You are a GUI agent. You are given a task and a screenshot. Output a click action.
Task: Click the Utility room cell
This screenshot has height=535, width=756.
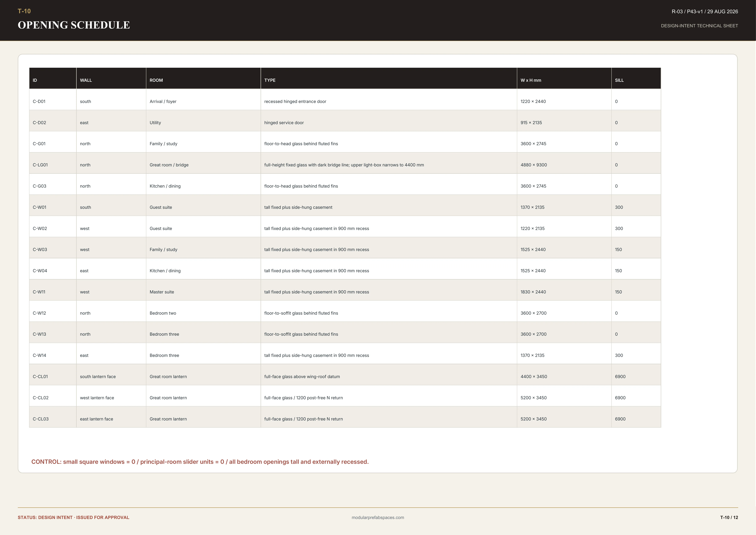(203, 121)
